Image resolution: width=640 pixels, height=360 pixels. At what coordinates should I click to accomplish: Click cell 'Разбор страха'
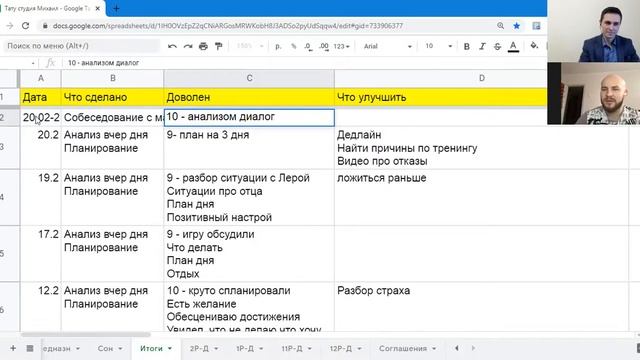482,306
